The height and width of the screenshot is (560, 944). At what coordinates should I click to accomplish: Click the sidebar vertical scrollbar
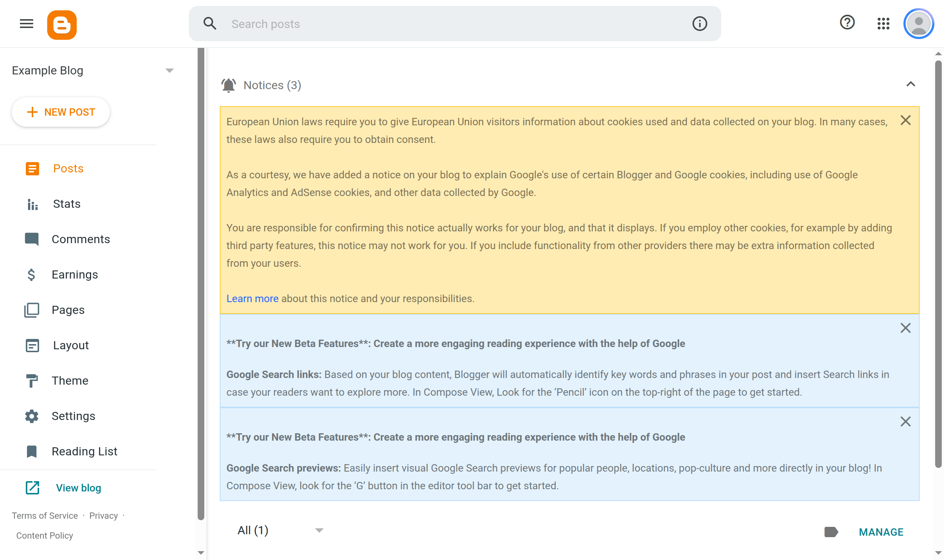pos(201,284)
